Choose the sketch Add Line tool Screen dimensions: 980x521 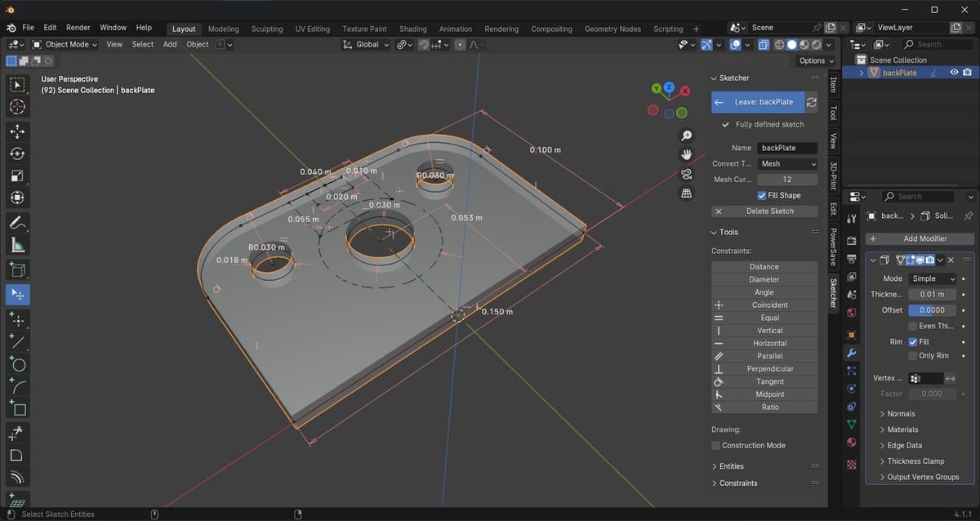[18, 341]
